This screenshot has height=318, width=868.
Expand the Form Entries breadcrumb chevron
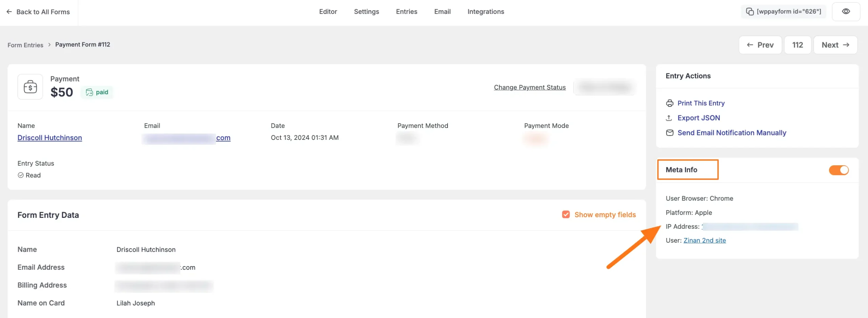tap(50, 44)
